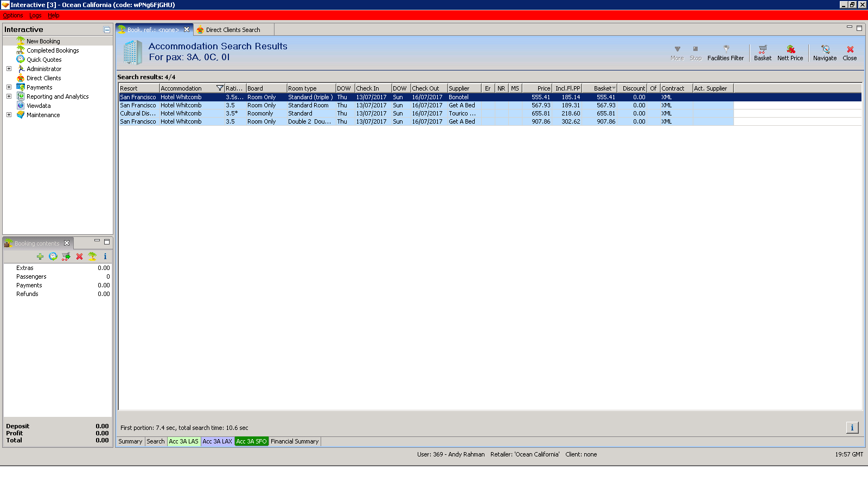The width and height of the screenshot is (868, 502).
Task: Click the New Booking palm icon in the sidebar
Action: pyautogui.click(x=21, y=41)
